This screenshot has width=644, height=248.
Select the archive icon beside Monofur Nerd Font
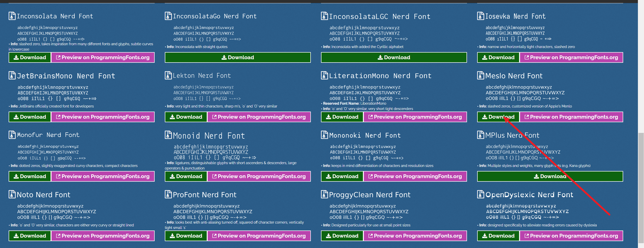click(12, 135)
